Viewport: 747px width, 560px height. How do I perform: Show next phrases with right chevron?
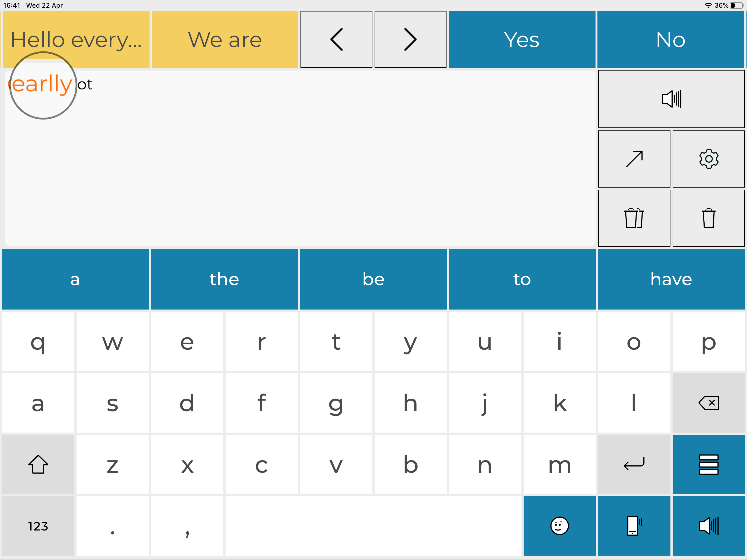(410, 40)
